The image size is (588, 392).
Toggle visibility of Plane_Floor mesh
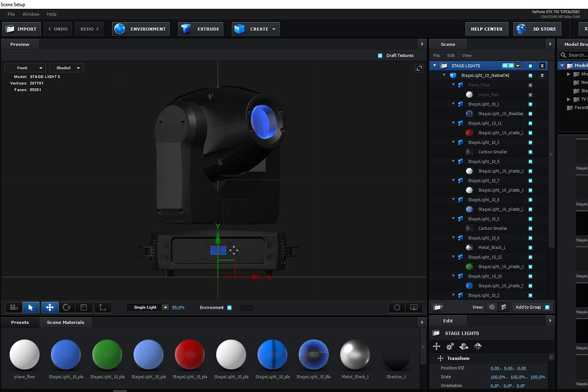pos(530,85)
